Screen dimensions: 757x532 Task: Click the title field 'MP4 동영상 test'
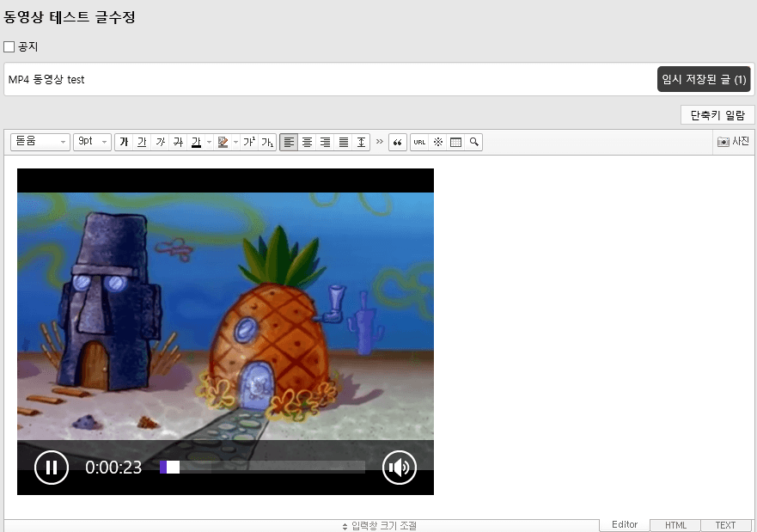click(330, 79)
